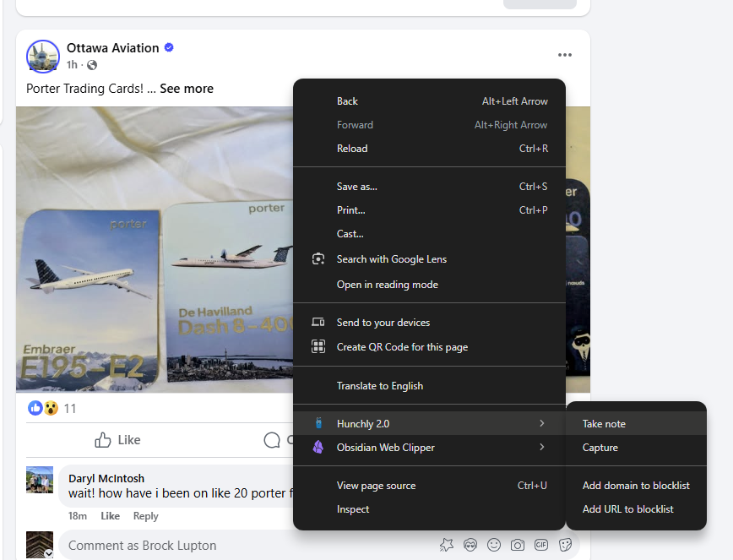
Task: Click the Ottawa Aviation profile picture
Action: point(43,57)
